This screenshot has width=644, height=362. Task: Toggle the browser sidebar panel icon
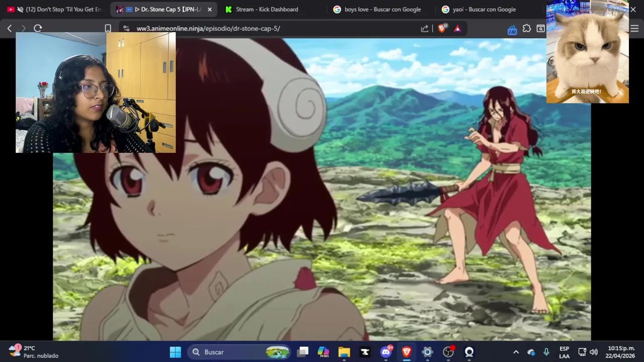540,29
